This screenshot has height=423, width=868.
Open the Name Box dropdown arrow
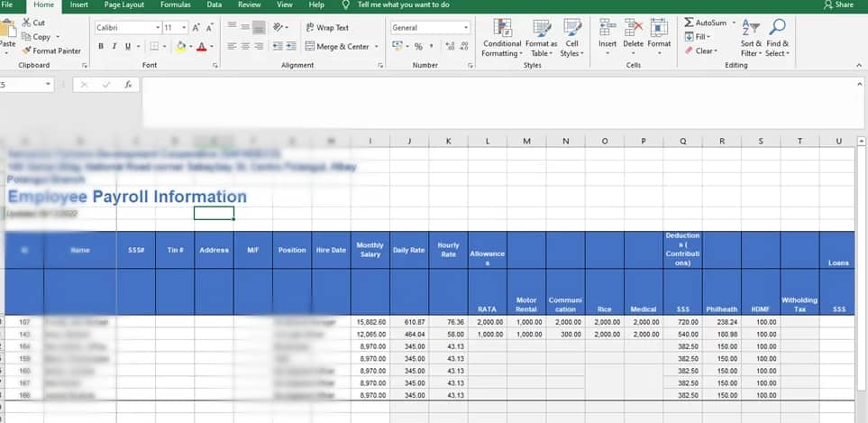48,85
